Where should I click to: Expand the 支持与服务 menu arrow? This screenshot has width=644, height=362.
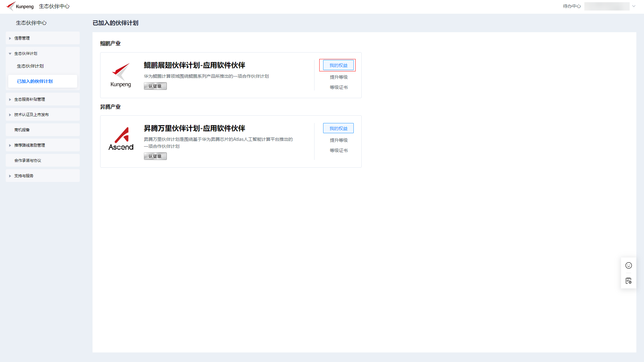coord(10,176)
